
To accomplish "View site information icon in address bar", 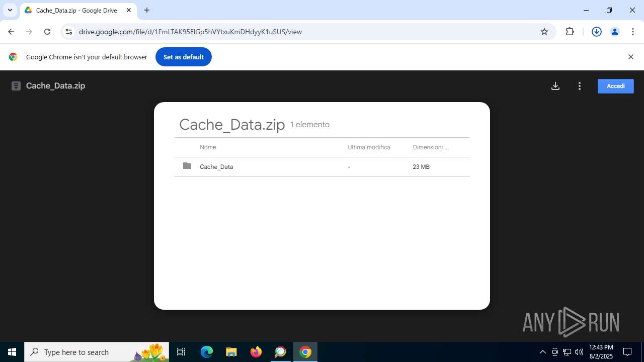I will pos(69,32).
